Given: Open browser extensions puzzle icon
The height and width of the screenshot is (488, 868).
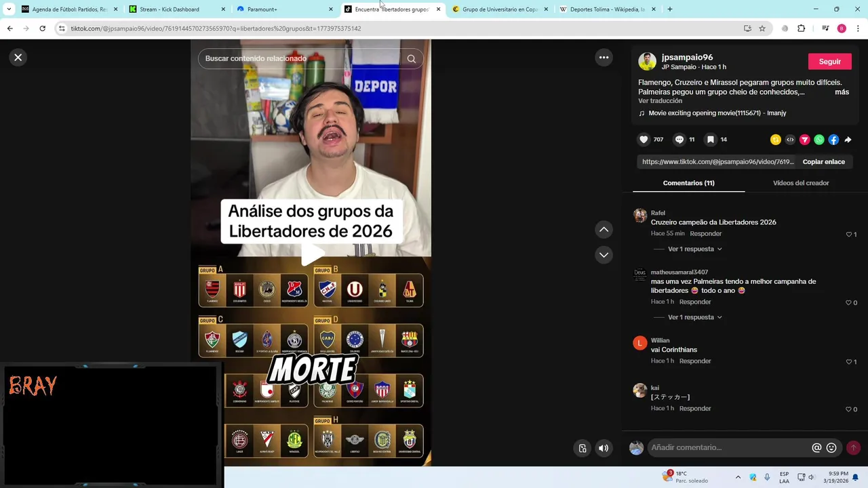Looking at the screenshot, I should pyautogui.click(x=801, y=28).
